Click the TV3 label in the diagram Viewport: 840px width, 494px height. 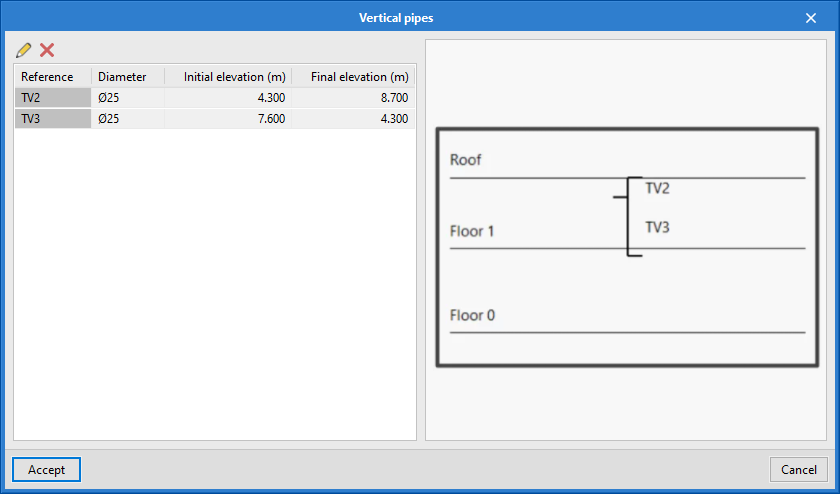coord(657,228)
